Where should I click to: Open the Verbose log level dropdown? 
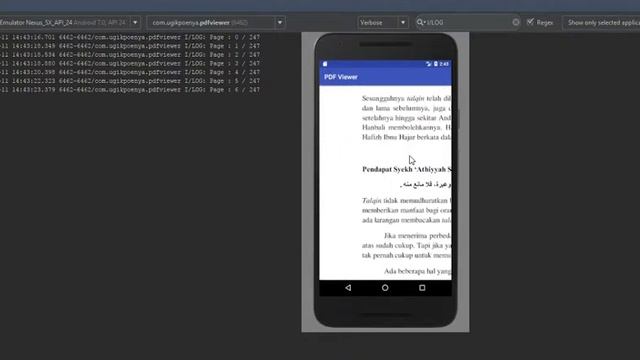click(382, 22)
